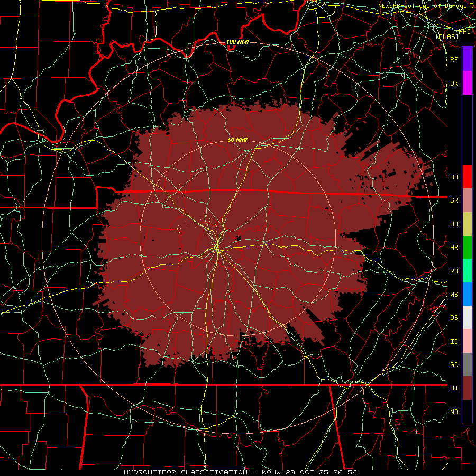476x476 pixels.
Task: Click the BD yellow legend swatch
Action: [467, 224]
